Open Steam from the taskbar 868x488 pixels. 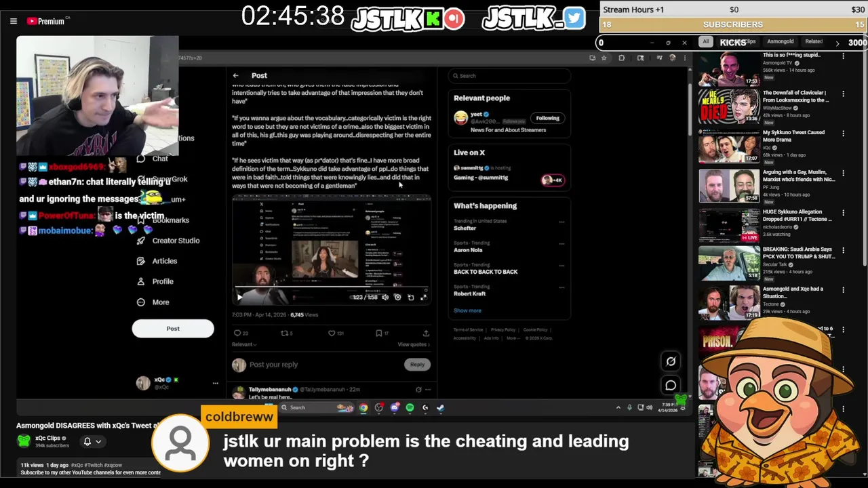tap(441, 408)
